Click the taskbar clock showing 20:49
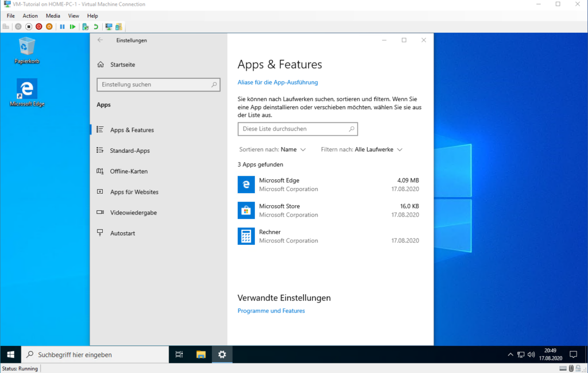Viewport: 588px width, 373px height. click(x=551, y=355)
